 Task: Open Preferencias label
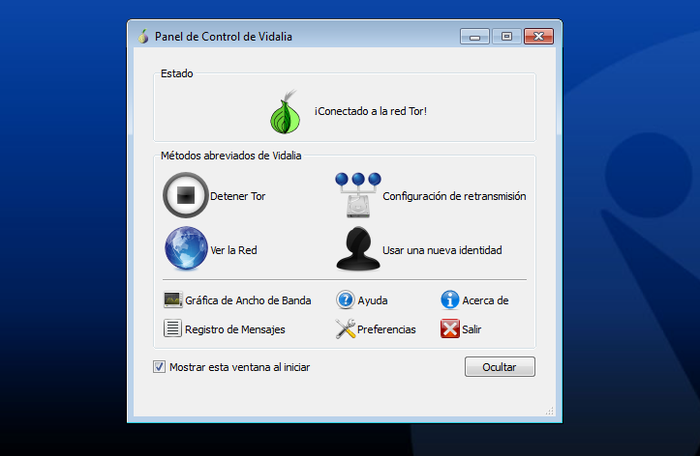(387, 330)
